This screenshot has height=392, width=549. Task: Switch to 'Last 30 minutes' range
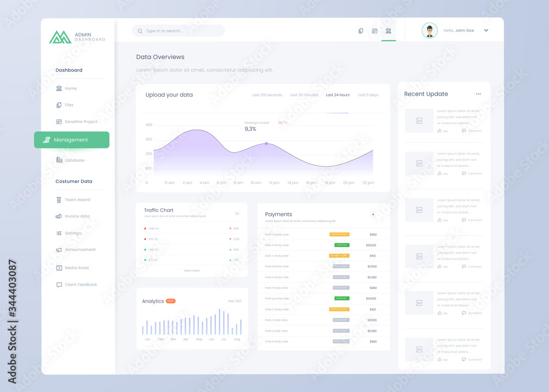pos(304,95)
